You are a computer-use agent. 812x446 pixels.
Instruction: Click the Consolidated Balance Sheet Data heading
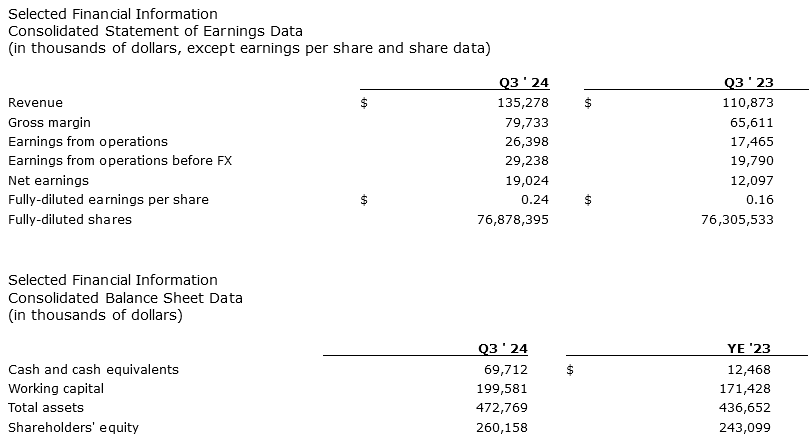pyautogui.click(x=125, y=298)
